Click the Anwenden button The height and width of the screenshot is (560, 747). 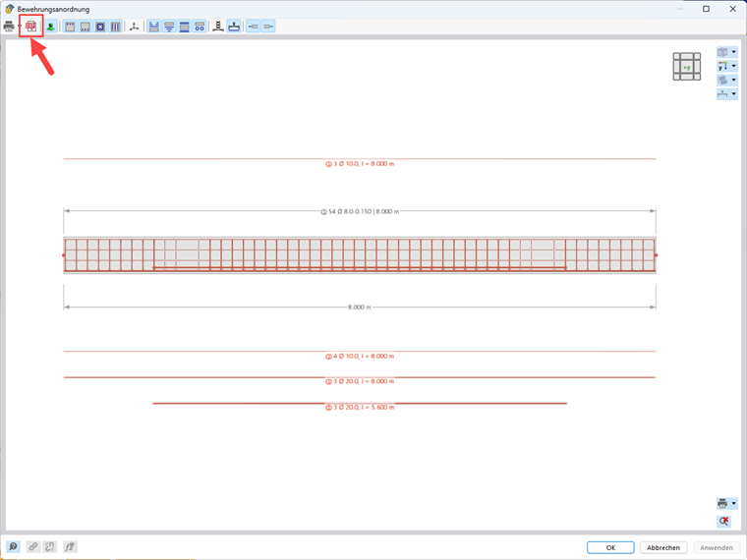click(717, 547)
